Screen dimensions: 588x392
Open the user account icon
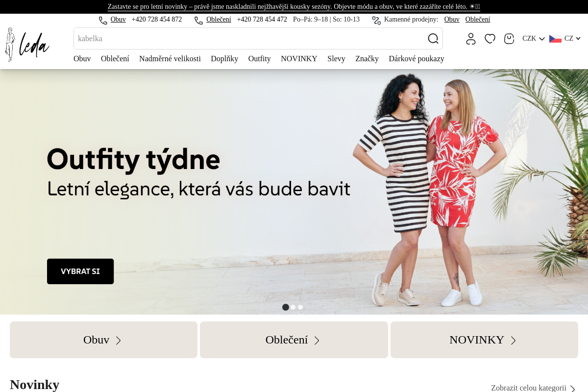coord(471,39)
